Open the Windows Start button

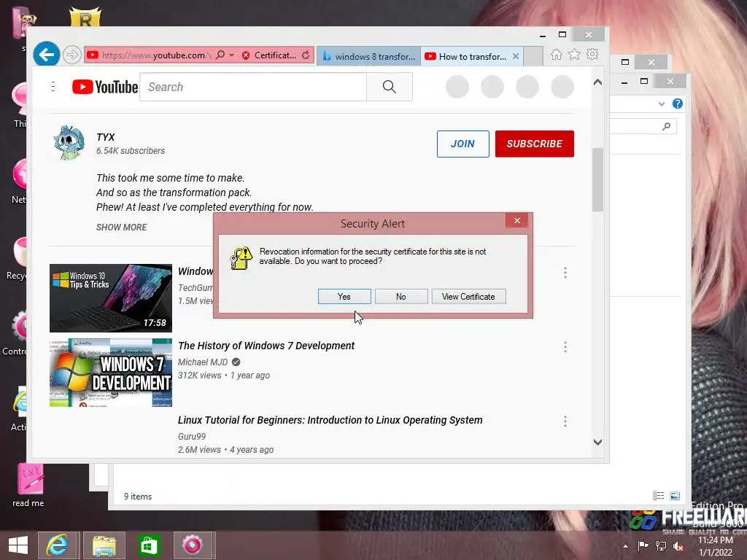[18, 545]
